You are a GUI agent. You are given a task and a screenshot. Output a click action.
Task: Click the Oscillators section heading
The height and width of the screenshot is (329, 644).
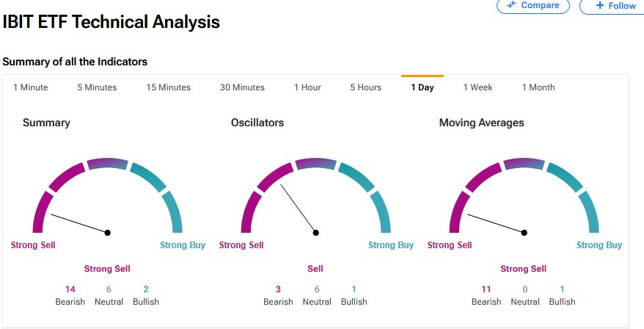[x=257, y=123]
